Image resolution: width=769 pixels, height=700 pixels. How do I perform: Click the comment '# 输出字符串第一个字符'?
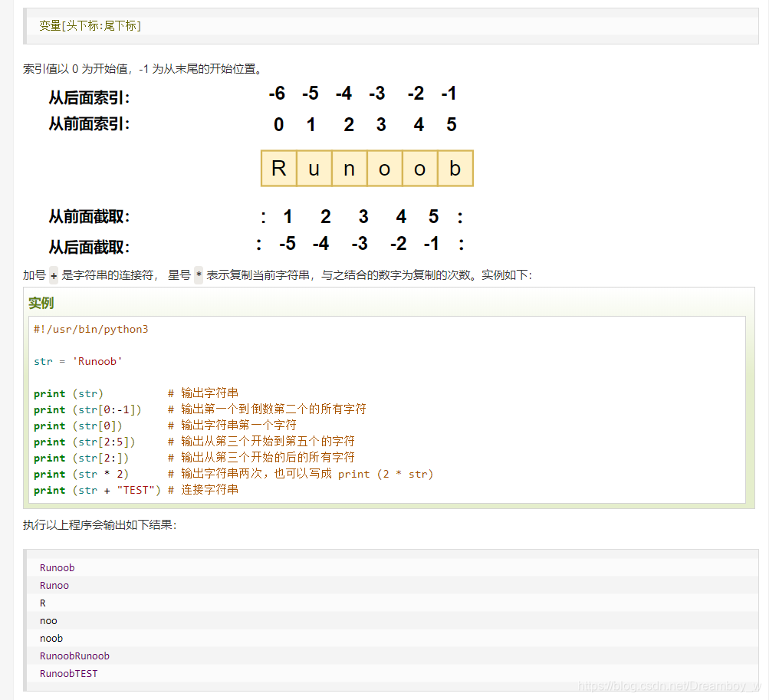click(x=232, y=426)
